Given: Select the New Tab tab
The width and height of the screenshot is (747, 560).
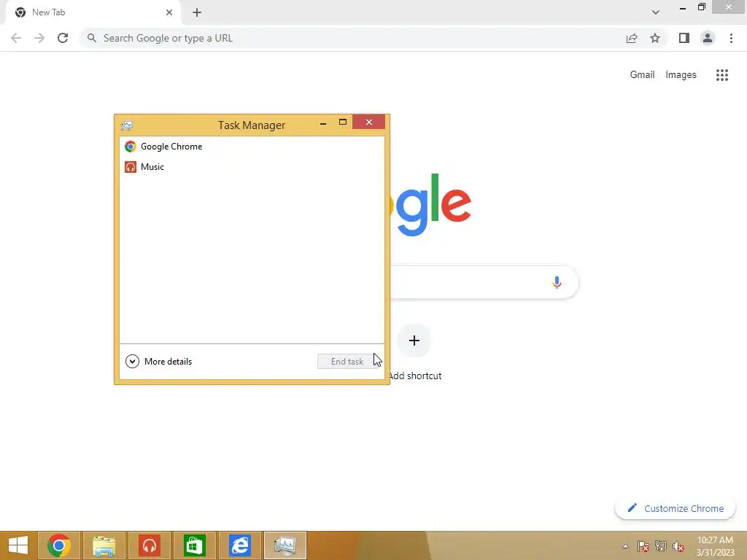Looking at the screenshot, I should coord(93,12).
